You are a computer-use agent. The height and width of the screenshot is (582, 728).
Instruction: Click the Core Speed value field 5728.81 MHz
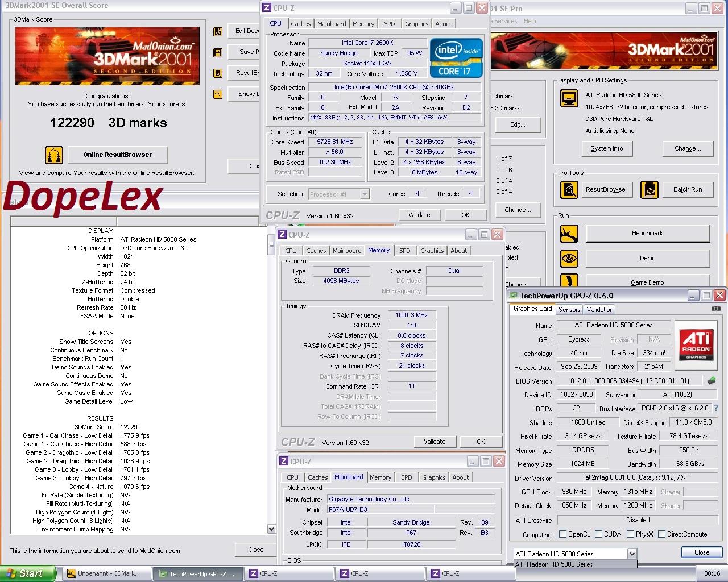pos(335,142)
